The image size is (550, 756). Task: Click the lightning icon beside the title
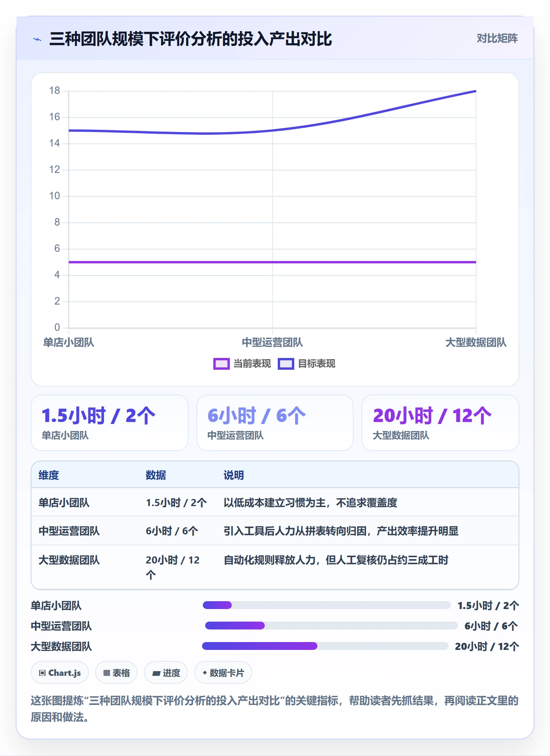tap(37, 39)
